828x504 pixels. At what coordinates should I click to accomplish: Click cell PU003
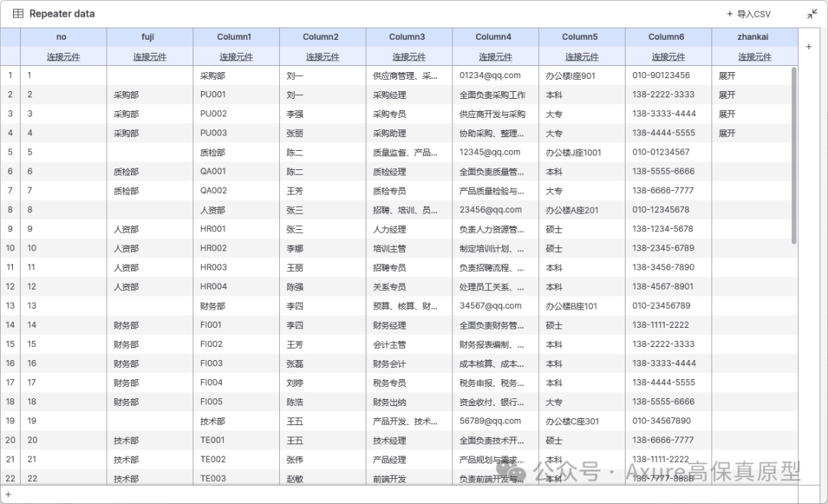[236, 133]
